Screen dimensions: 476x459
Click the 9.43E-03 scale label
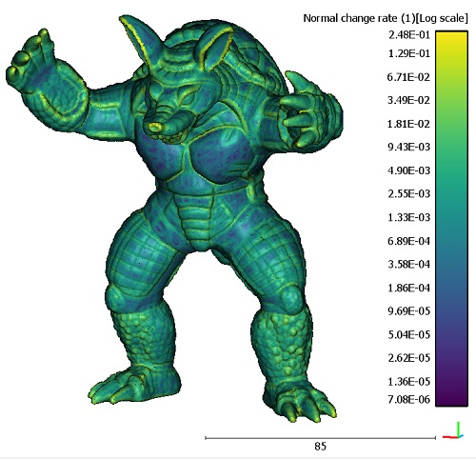(409, 147)
